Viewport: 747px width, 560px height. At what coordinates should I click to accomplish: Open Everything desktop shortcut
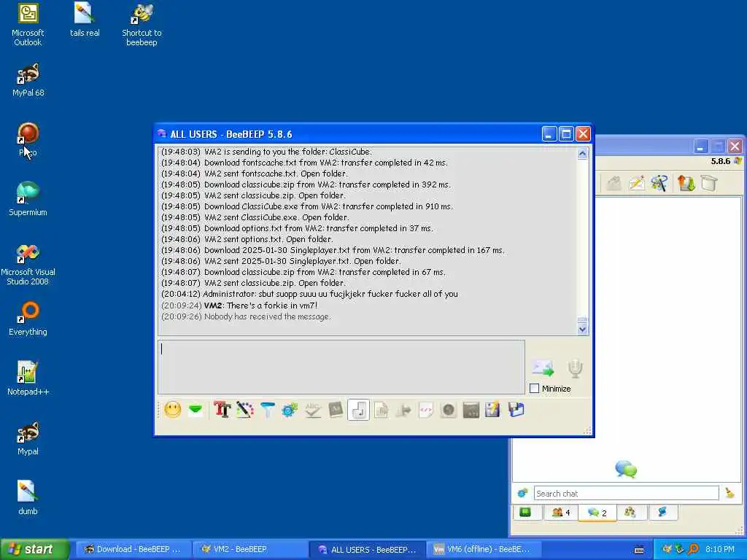click(28, 319)
